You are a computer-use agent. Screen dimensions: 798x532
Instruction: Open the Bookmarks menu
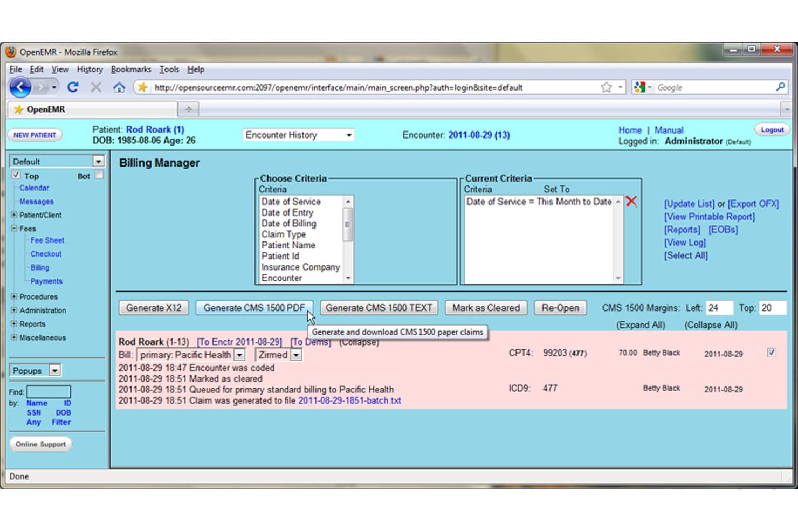(131, 69)
